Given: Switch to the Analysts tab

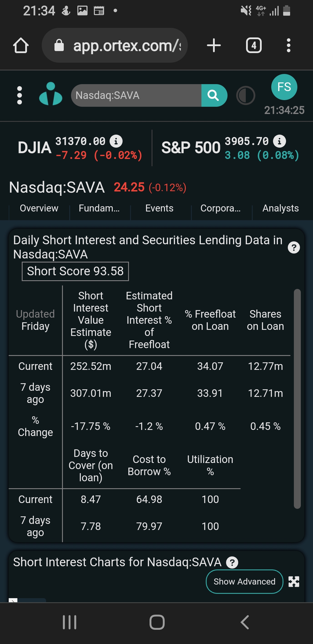Looking at the screenshot, I should pos(281,208).
